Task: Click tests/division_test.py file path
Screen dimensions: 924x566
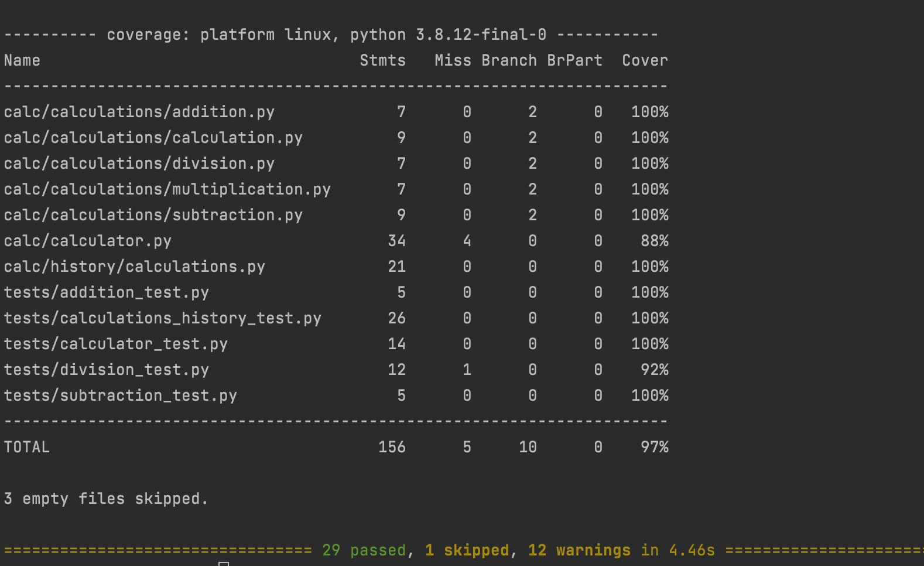Action: coord(107,369)
